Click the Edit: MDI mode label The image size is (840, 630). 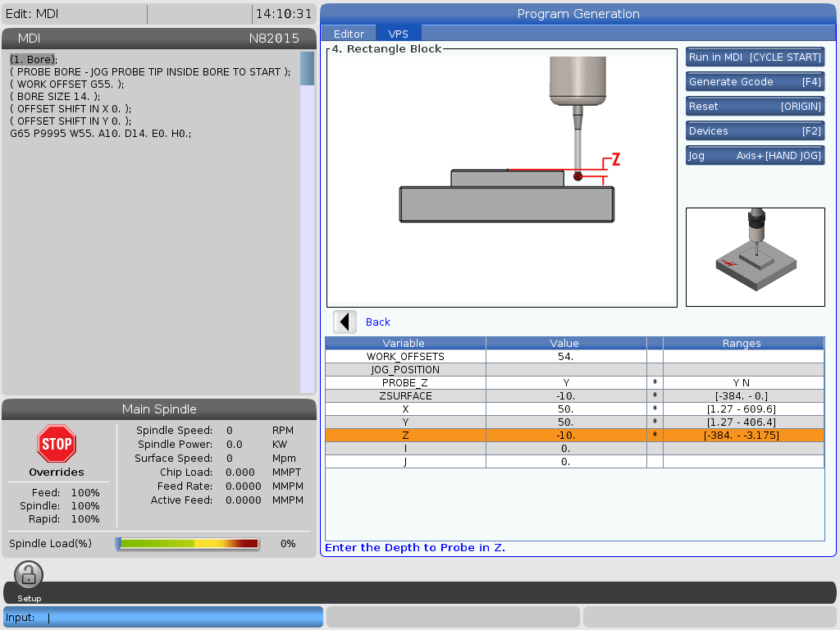(x=32, y=14)
